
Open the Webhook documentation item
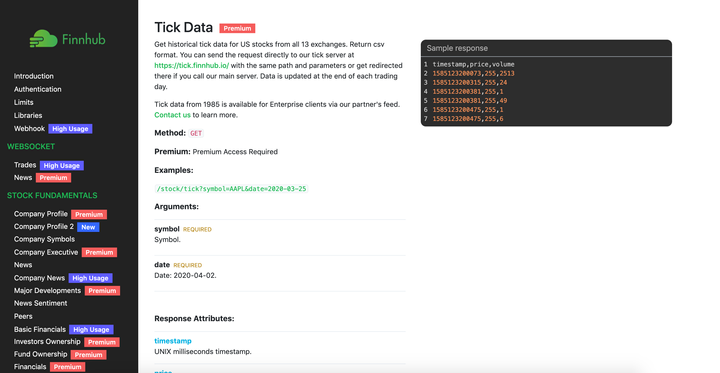[x=29, y=129]
